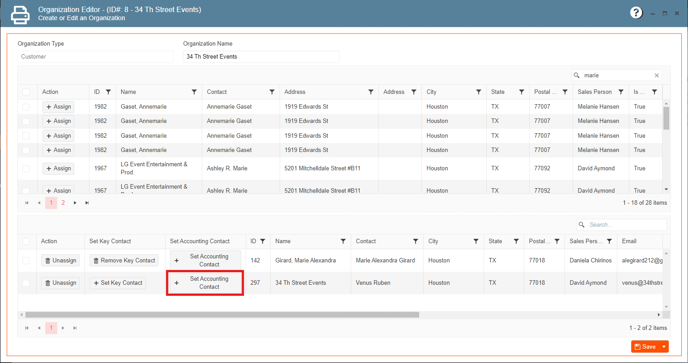Open the City column filter in the lower grid
Viewport: 688px width, 363px height.
(476, 241)
